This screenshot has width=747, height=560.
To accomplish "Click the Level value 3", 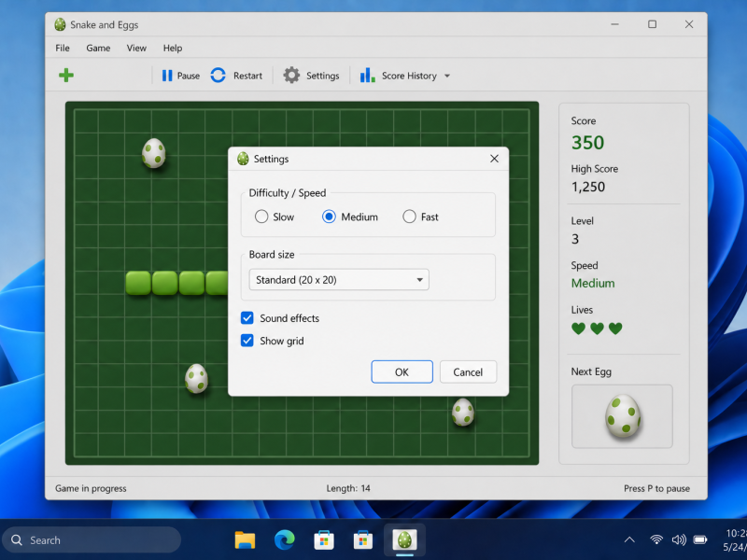I will click(575, 239).
